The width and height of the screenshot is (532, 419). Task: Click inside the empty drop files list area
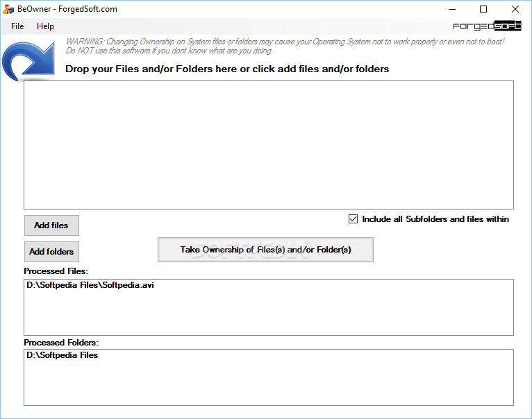click(x=269, y=145)
